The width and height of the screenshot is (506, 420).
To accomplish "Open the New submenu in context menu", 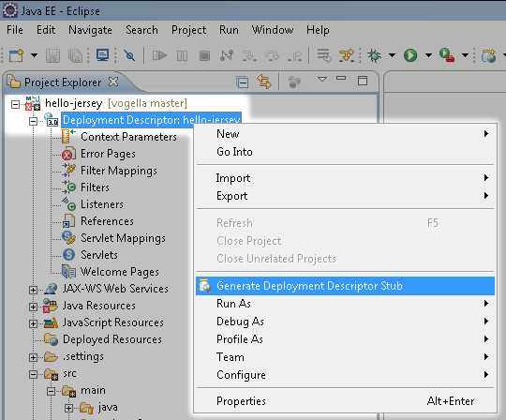I will coord(345,134).
